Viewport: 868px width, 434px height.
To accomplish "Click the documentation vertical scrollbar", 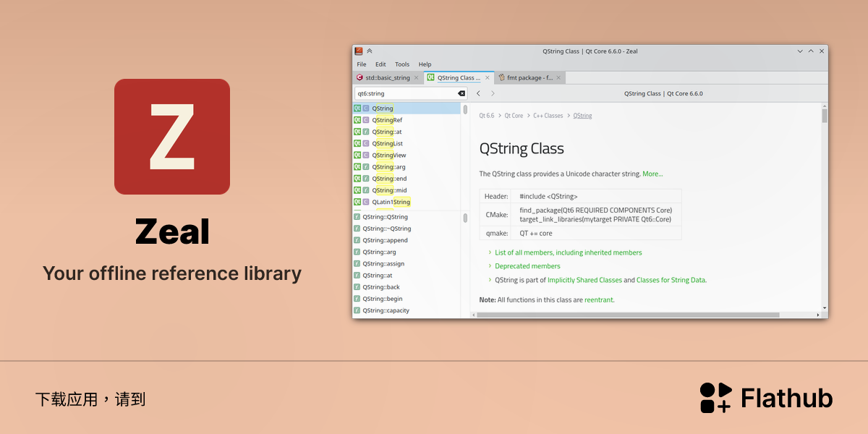I will (825, 116).
